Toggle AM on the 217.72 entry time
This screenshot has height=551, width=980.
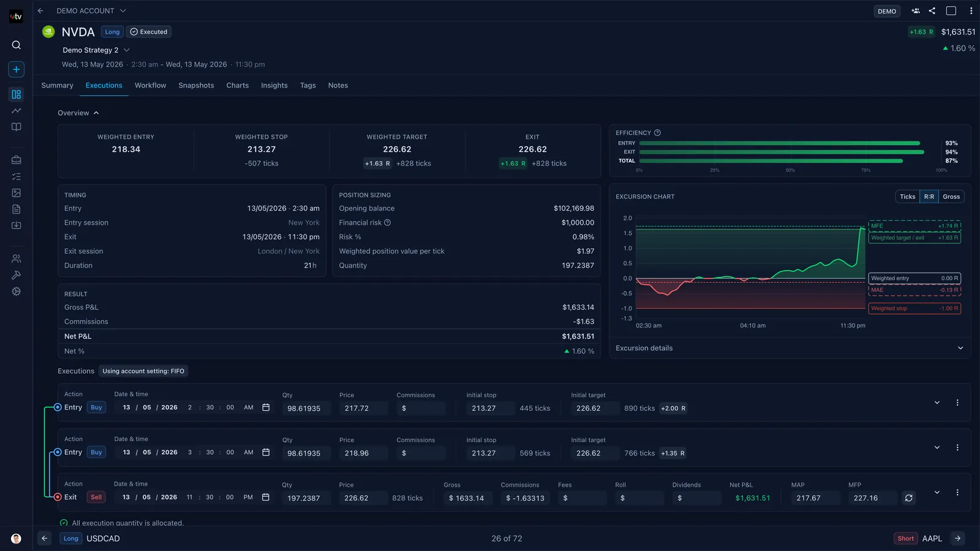pos(249,407)
